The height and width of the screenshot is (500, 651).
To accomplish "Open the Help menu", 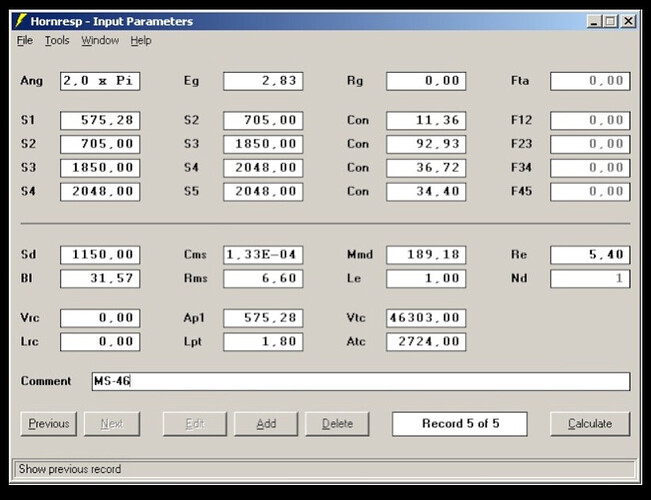I will click(141, 41).
